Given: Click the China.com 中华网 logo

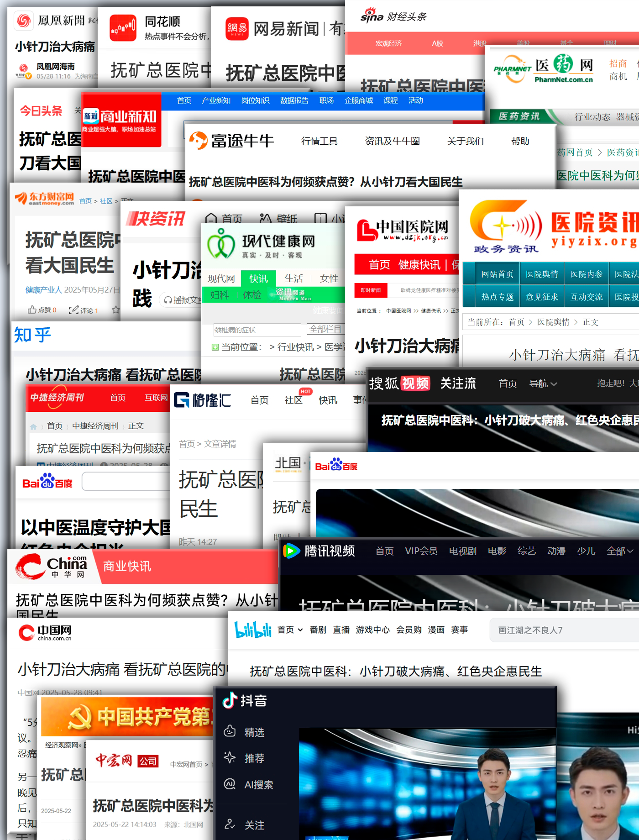Looking at the screenshot, I should point(51,567).
